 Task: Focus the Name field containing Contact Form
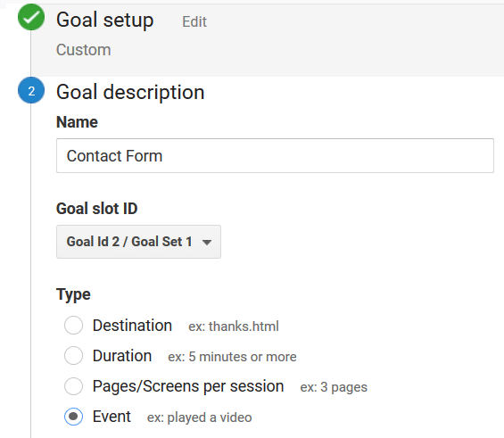tap(275, 156)
